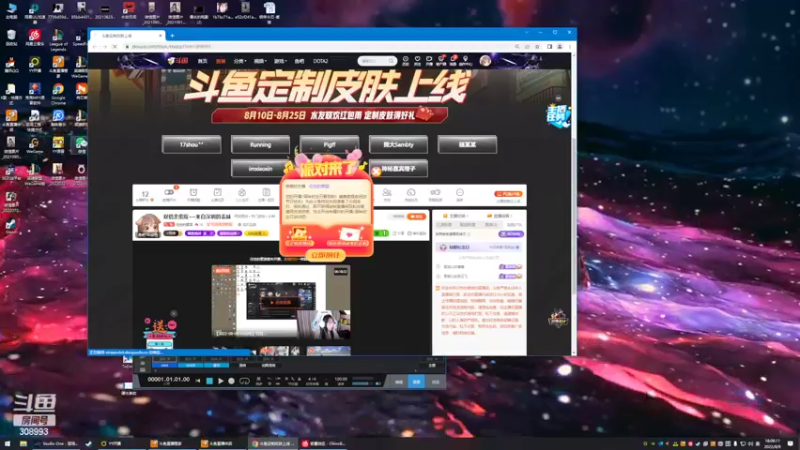
Task: Click the Douyu logo in the navbar
Action: (x=178, y=61)
